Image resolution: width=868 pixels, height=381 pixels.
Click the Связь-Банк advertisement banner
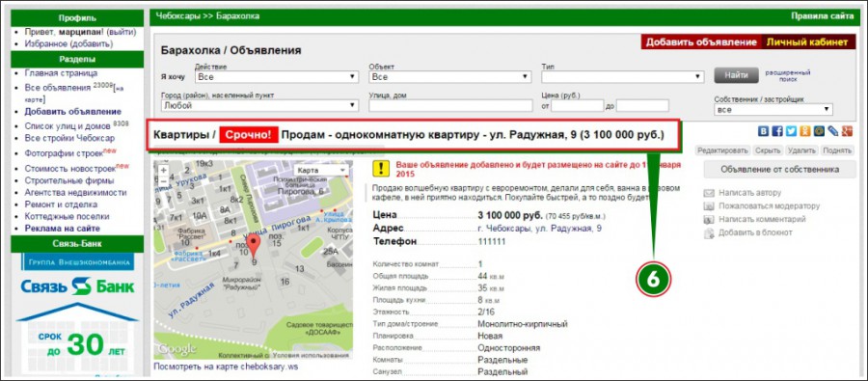tap(77, 315)
